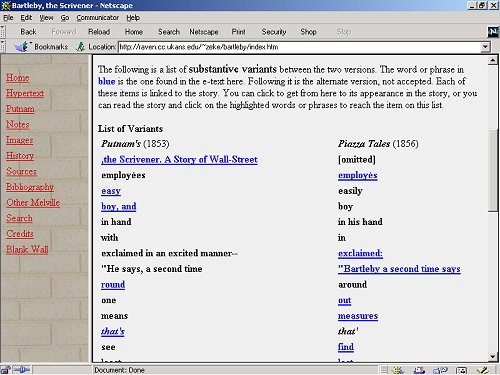Open the Search sidebar link
This screenshot has height=375, width=500.
coord(19,218)
